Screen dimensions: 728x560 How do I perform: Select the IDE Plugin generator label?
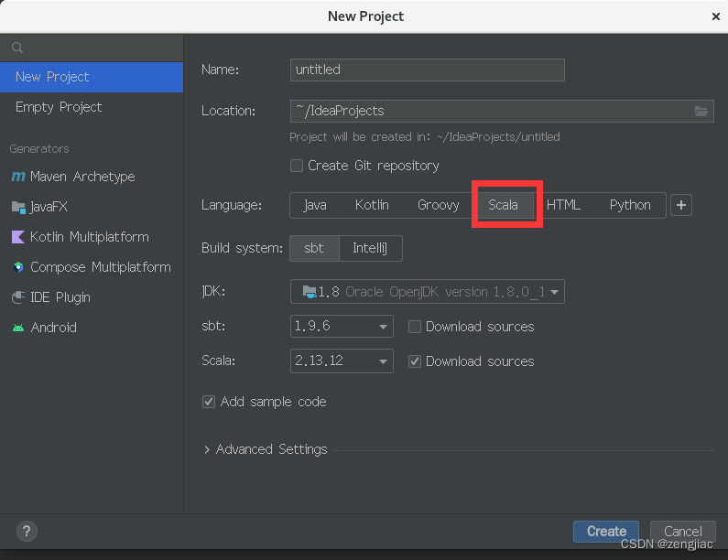point(60,297)
